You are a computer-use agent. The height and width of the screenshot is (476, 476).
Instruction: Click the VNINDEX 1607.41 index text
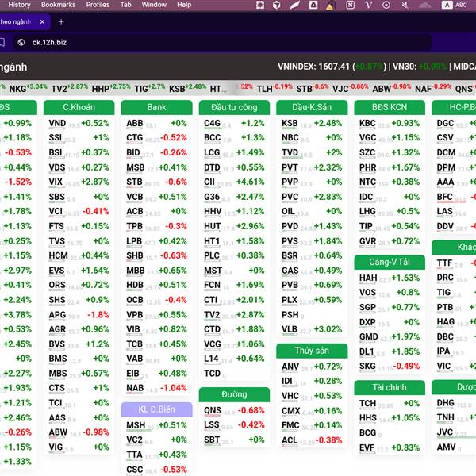[x=313, y=67]
